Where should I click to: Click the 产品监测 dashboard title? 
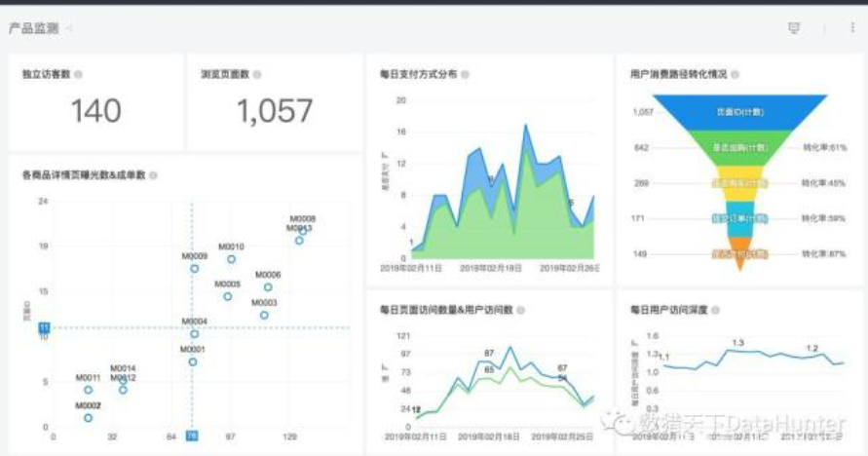[x=34, y=28]
